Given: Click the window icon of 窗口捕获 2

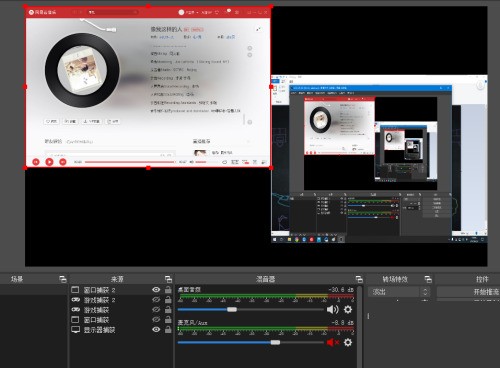Looking at the screenshot, I should pyautogui.click(x=75, y=290).
